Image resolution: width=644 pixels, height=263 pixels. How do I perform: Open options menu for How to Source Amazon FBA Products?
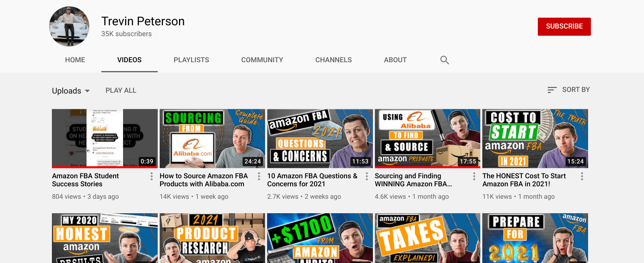[x=259, y=176]
